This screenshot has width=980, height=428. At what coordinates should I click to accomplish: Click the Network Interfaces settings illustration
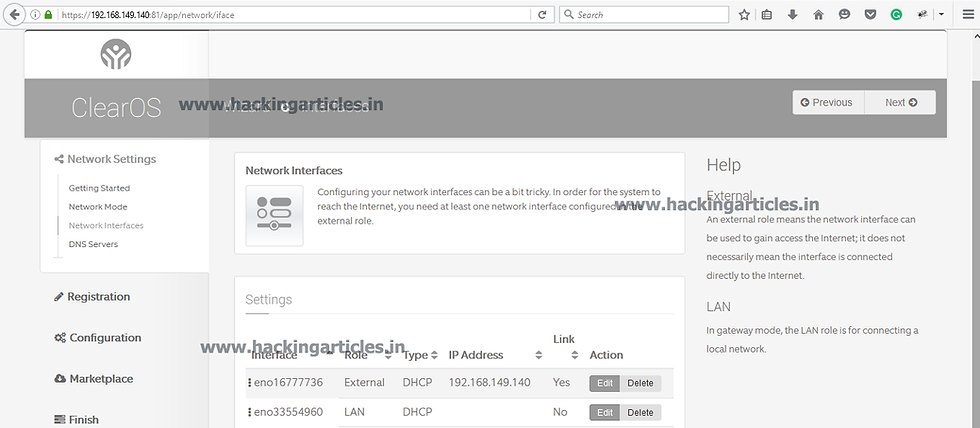pyautogui.click(x=274, y=216)
